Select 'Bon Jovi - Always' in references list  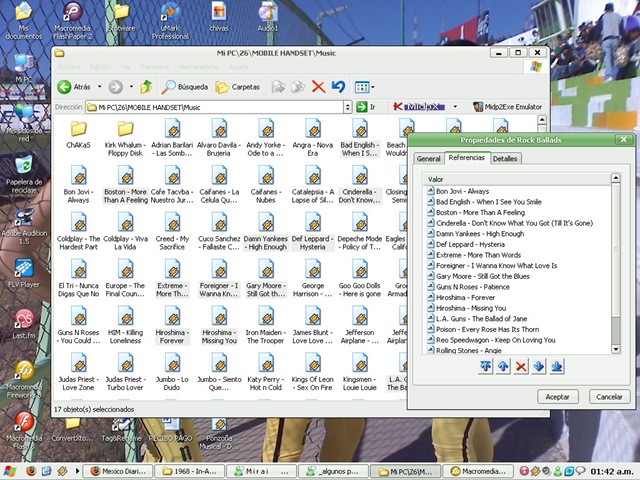458,191
